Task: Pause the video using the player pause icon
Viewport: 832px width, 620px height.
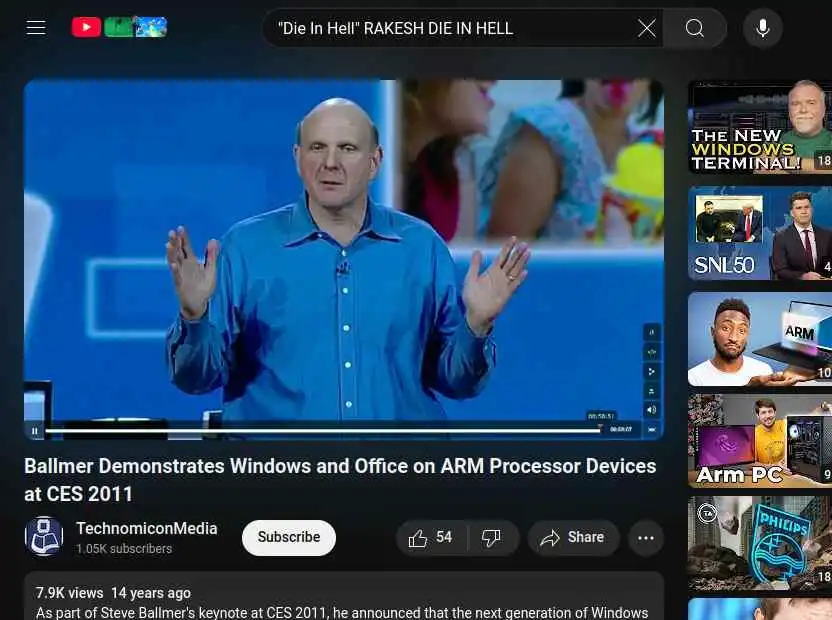Action: coord(34,431)
